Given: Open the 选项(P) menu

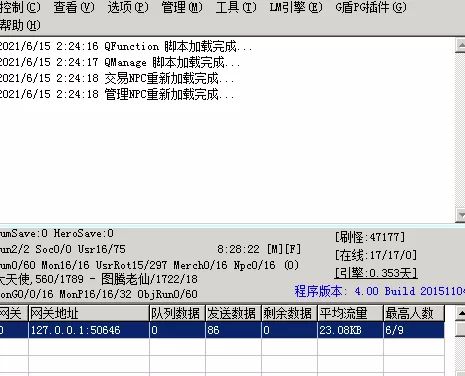Looking at the screenshot, I should click(x=128, y=7).
